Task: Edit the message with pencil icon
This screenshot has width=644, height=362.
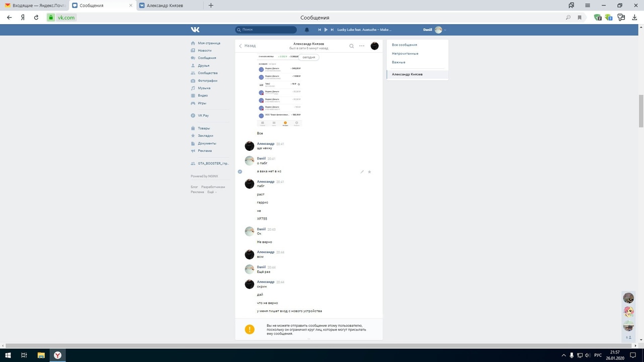Action: tap(362, 172)
